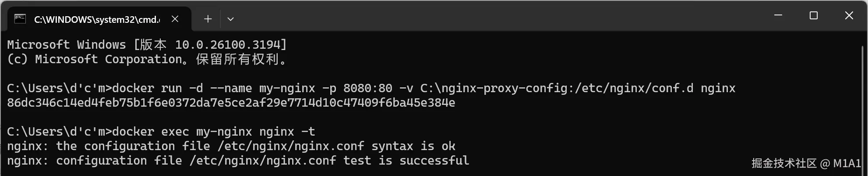This screenshot has width=868, height=176.
Task: Close the terminal window
Action: [x=849, y=15]
